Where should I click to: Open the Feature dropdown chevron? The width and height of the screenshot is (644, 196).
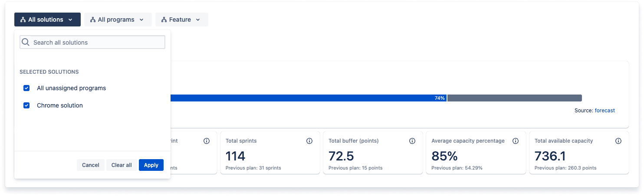[x=198, y=20]
